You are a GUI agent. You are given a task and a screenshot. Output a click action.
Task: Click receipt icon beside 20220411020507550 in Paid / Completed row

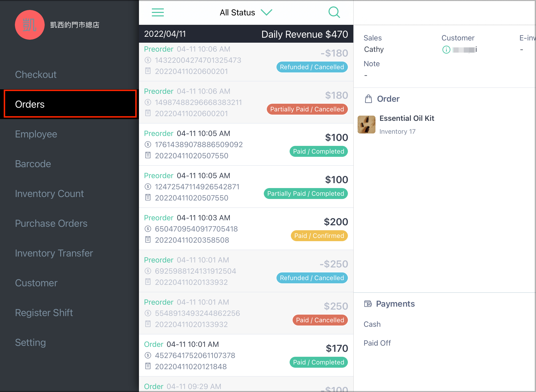coord(148,155)
